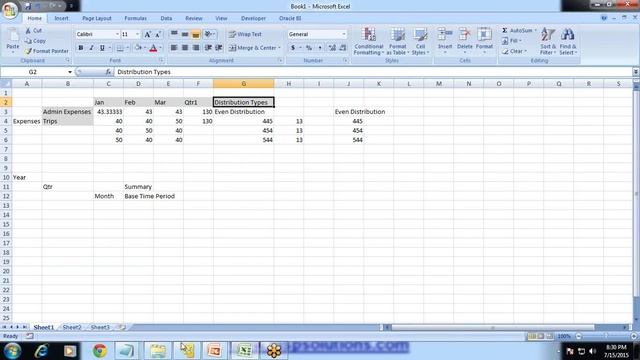This screenshot has height=360, width=640.
Task: Click Increase Font Size icon
Action: (x=148, y=34)
